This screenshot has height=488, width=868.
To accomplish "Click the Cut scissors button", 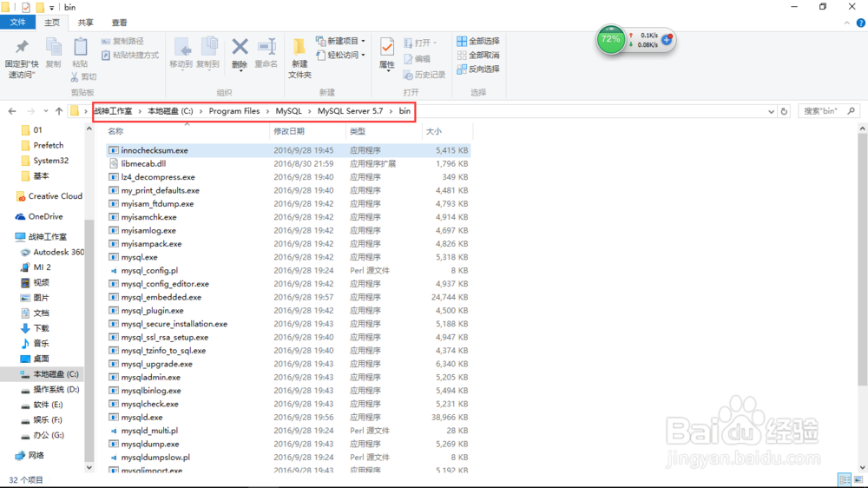I will pos(83,76).
